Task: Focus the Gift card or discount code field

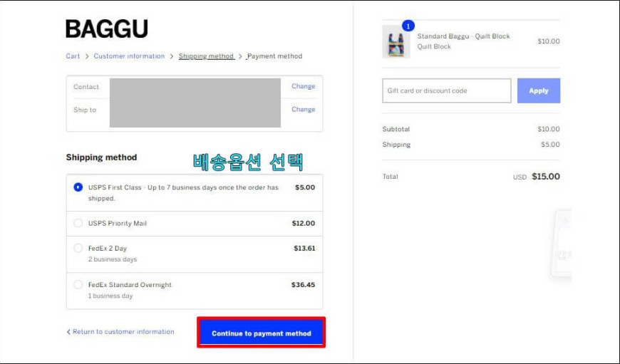Action: tap(446, 90)
